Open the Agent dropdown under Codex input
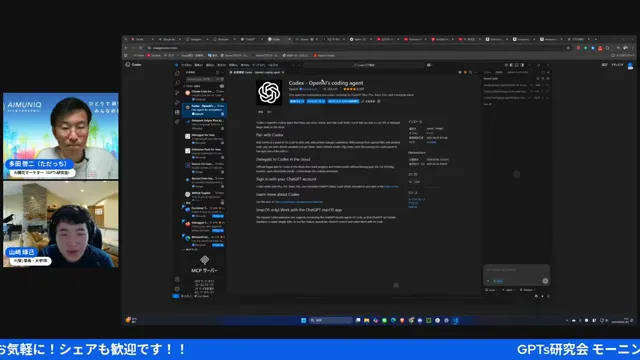640x360 pixels. pyautogui.click(x=509, y=290)
